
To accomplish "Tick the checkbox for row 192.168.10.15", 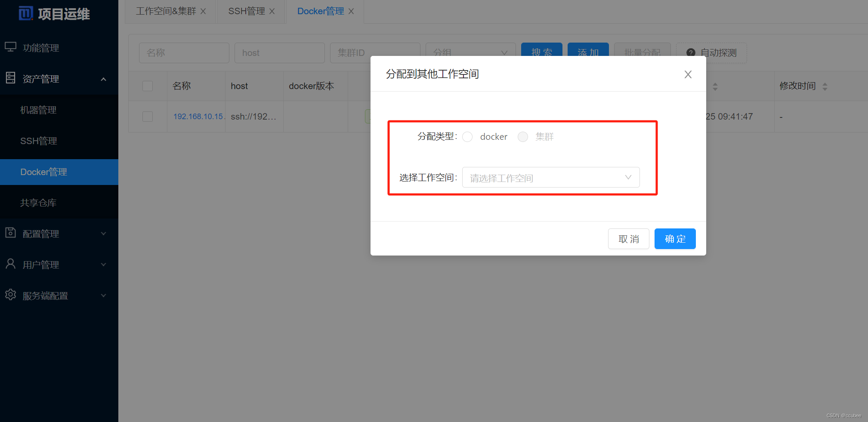I will (x=148, y=117).
